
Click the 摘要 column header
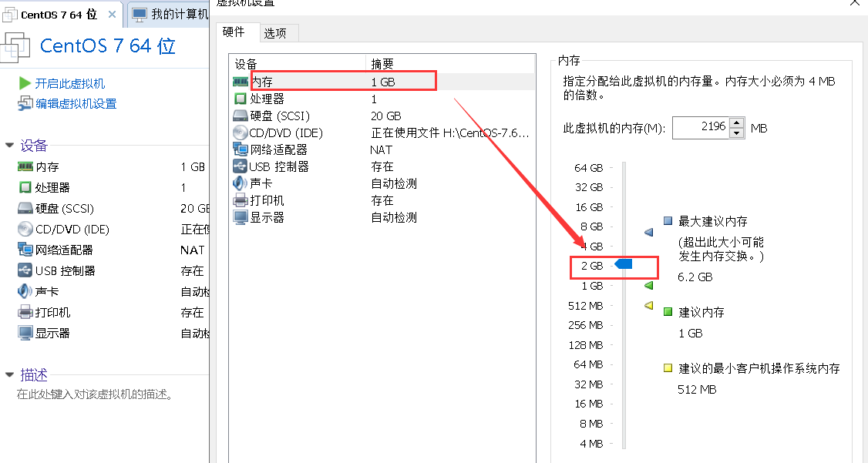tap(450, 64)
